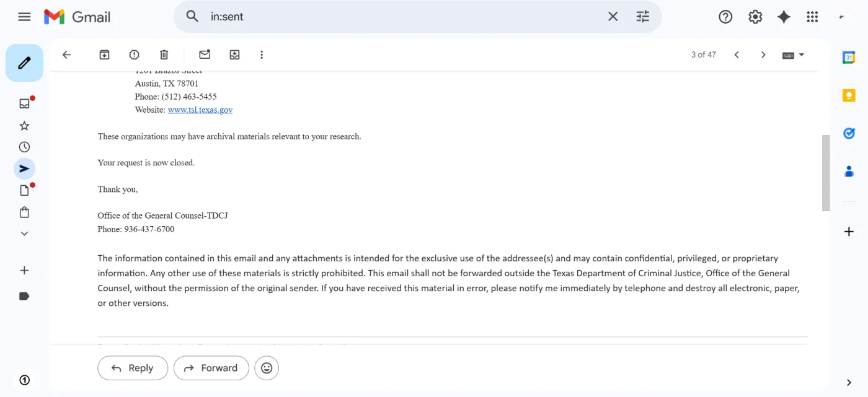Open the input tools keyboard dropdown
The height and width of the screenshot is (397, 868).
coord(792,55)
